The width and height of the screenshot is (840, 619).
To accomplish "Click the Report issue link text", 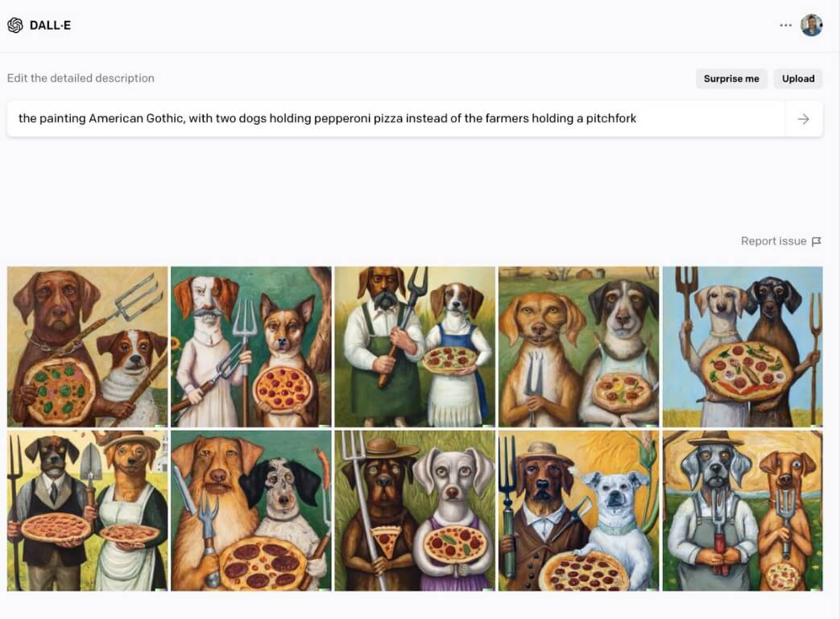I will (x=774, y=241).
